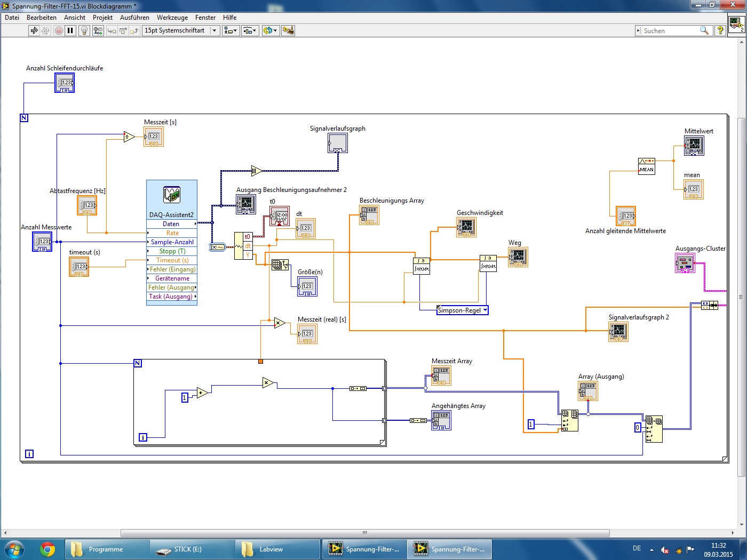Screen dimensions: 747x560
Task: Click the Abort execution stop button
Action: pos(59,30)
